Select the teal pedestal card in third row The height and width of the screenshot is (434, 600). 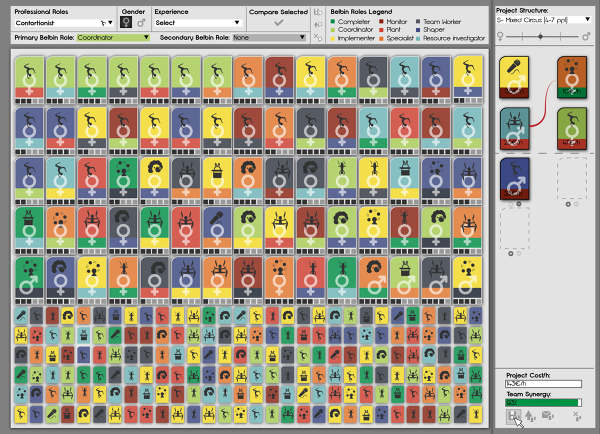[404, 181]
